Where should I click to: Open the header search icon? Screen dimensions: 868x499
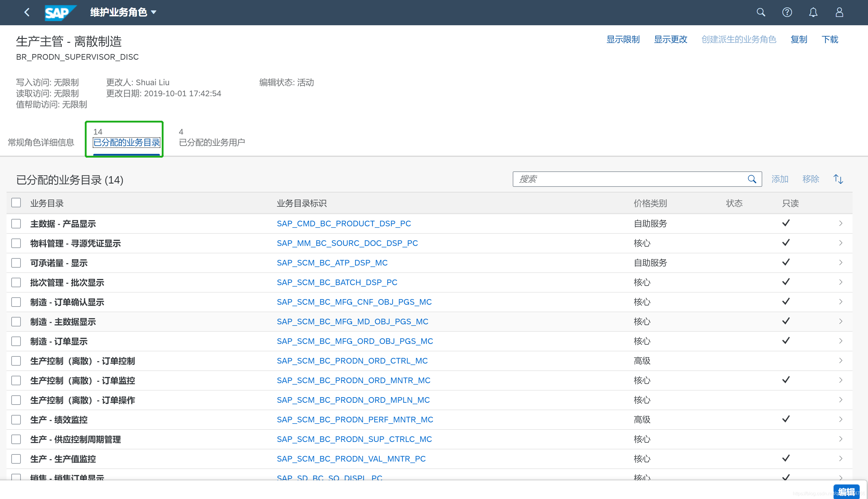click(x=760, y=12)
